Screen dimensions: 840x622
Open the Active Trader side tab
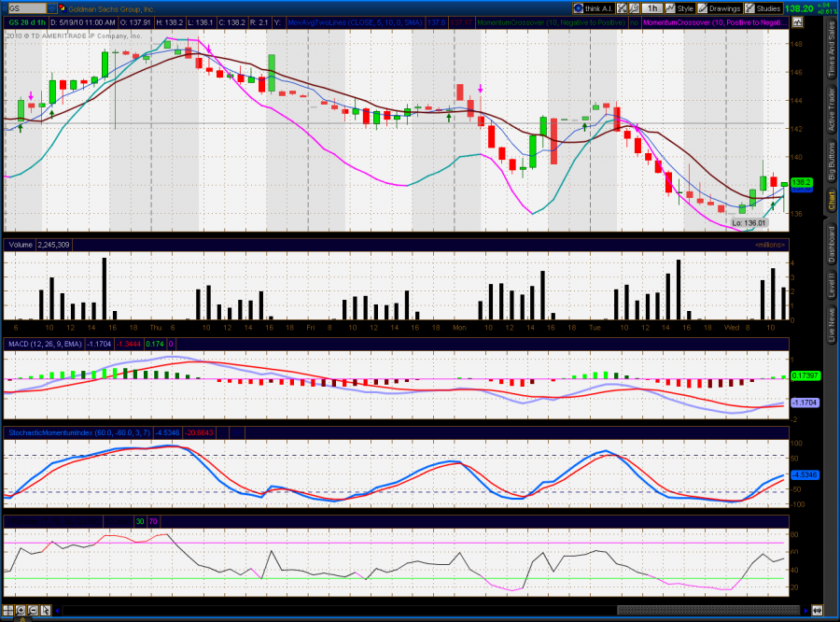pyautogui.click(x=832, y=110)
